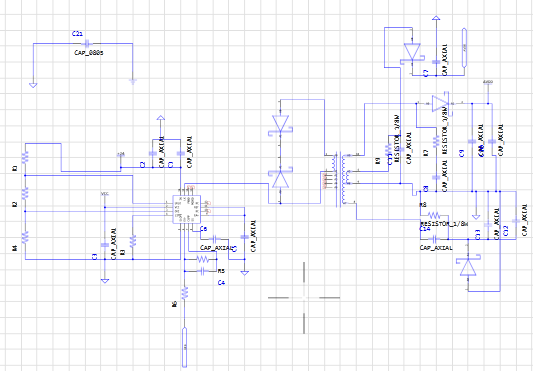Select the horizontal diode near the ±VDD net
This screenshot has height=371, width=533.
[441, 103]
